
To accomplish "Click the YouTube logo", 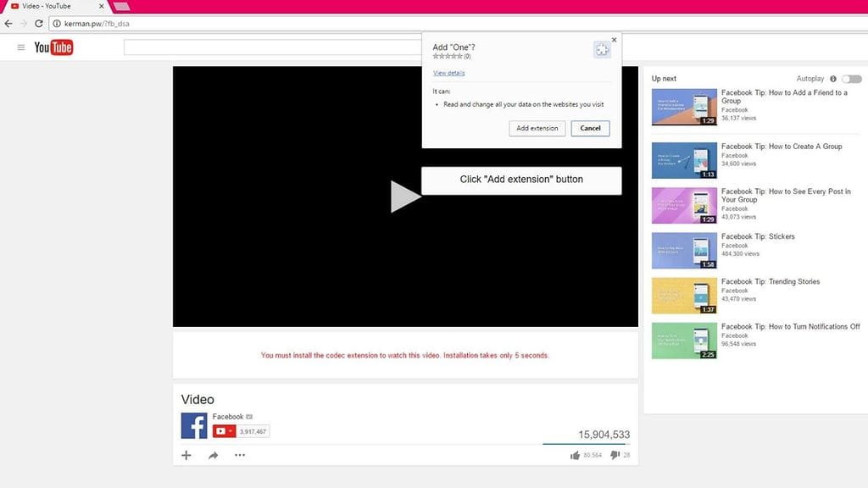I will (53, 47).
